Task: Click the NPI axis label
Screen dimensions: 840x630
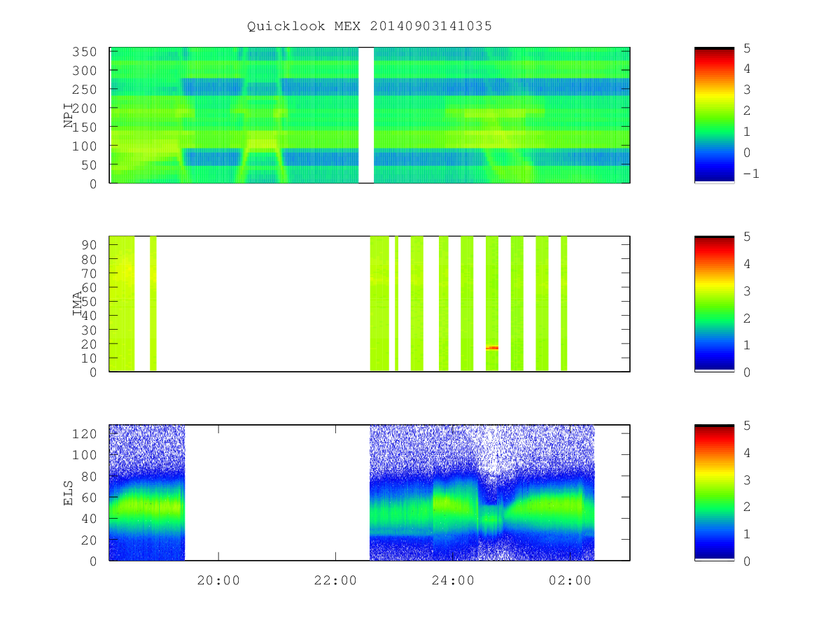Action: pyautogui.click(x=69, y=116)
